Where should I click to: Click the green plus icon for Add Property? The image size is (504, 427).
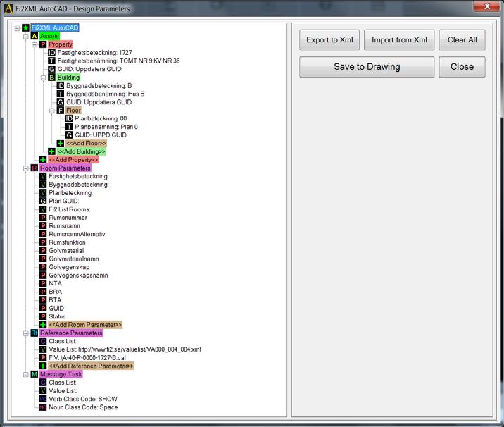[43, 160]
